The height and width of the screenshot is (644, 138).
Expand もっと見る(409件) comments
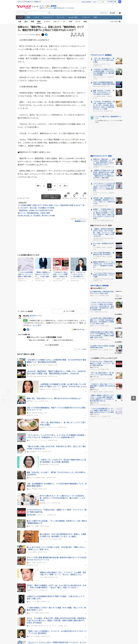[x=52, y=345]
